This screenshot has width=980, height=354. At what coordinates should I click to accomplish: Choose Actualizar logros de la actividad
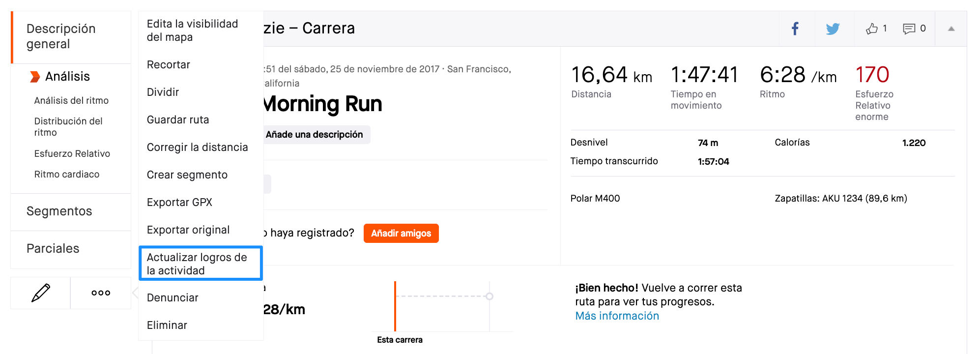click(x=201, y=264)
